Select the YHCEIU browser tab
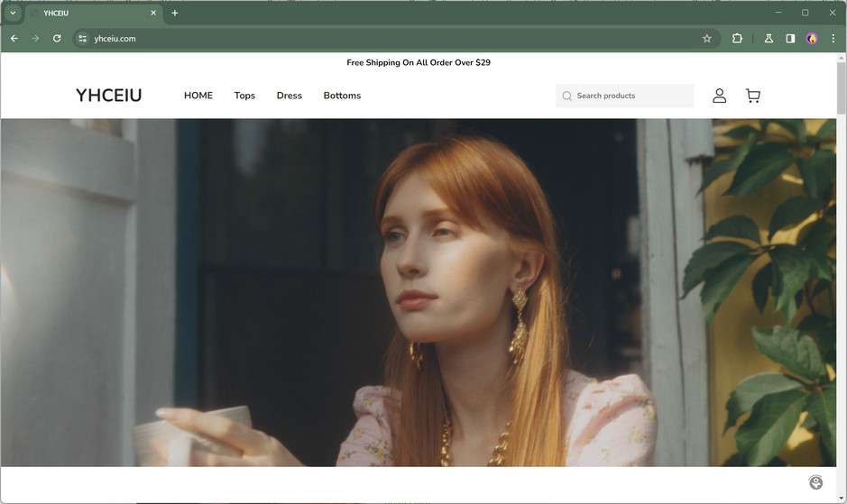The width and height of the screenshot is (847, 504). point(94,13)
